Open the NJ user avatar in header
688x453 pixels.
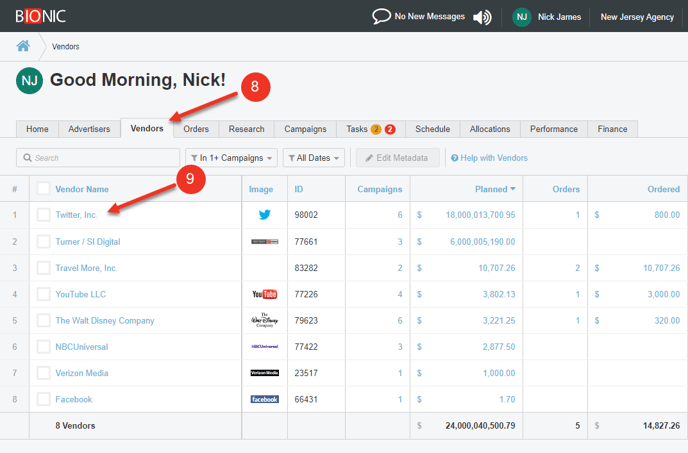(522, 17)
